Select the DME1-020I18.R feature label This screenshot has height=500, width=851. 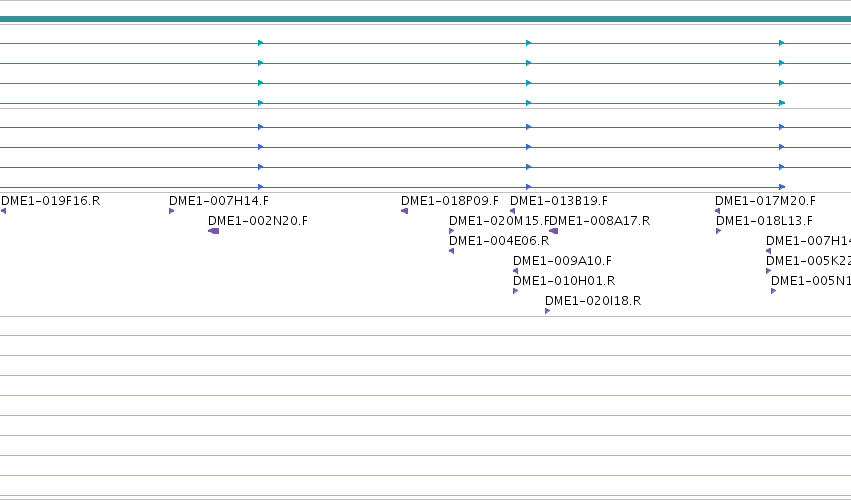click(593, 301)
